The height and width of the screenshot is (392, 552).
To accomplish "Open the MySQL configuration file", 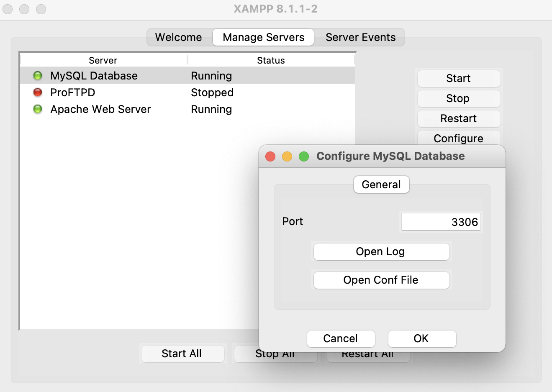I will pyautogui.click(x=381, y=280).
